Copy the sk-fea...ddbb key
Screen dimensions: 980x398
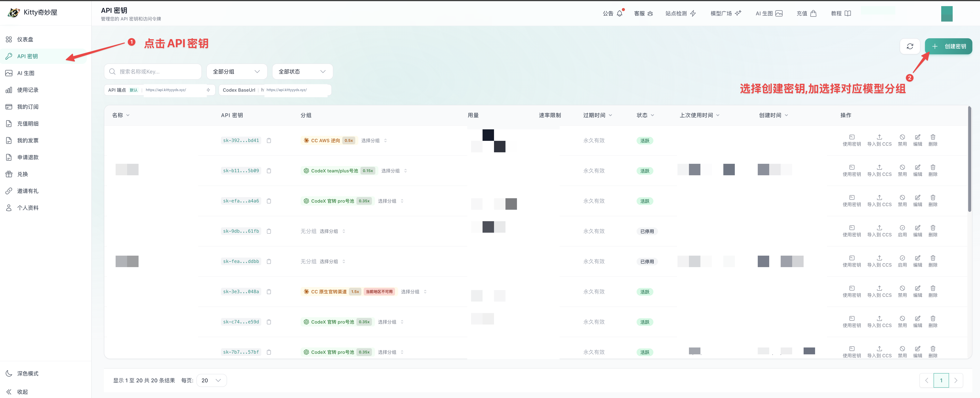(x=269, y=262)
